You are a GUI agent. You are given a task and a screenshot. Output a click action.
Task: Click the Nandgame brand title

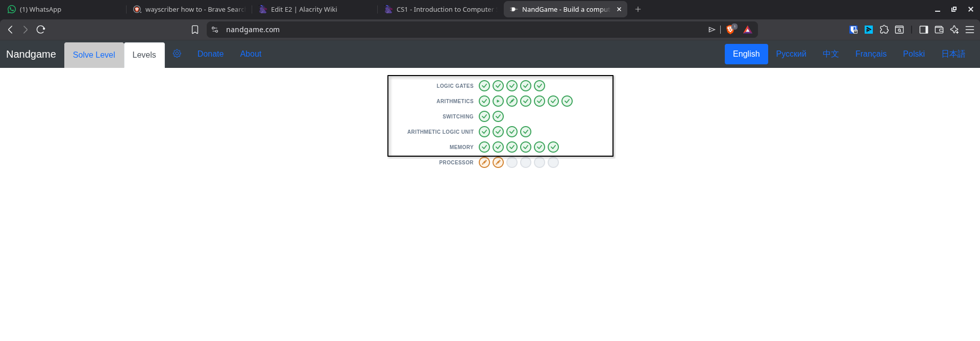point(31,54)
